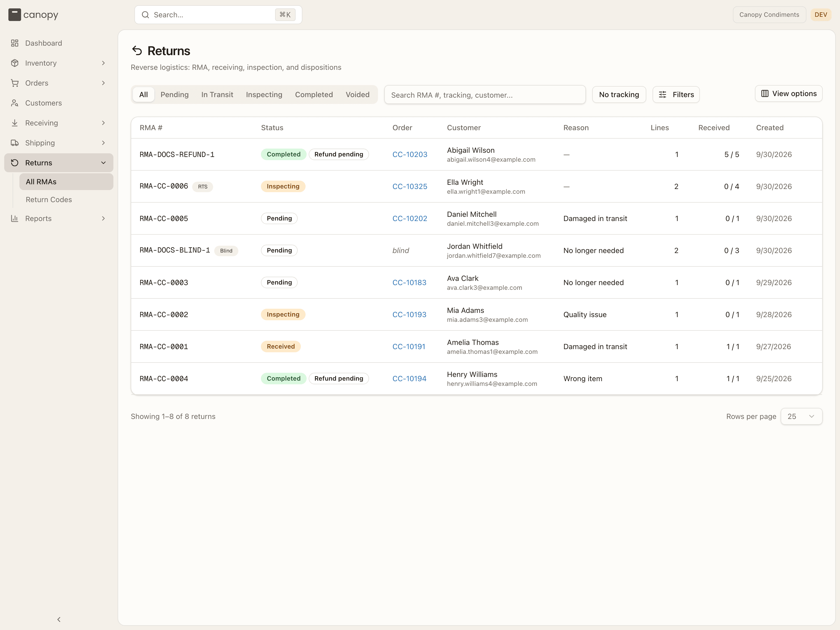Expand the Reports sidebar section
The width and height of the screenshot is (840, 630).
tap(103, 218)
